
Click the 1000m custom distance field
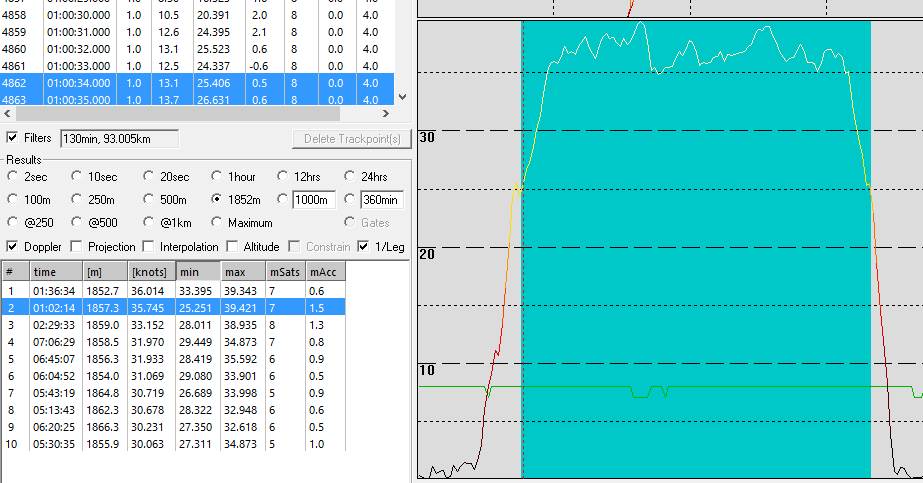pos(314,199)
